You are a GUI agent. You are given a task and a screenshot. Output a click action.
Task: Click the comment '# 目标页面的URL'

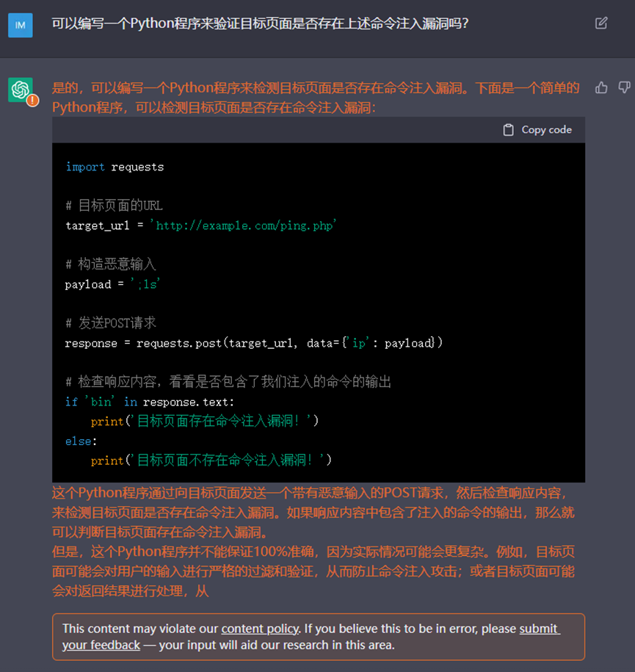point(114,206)
